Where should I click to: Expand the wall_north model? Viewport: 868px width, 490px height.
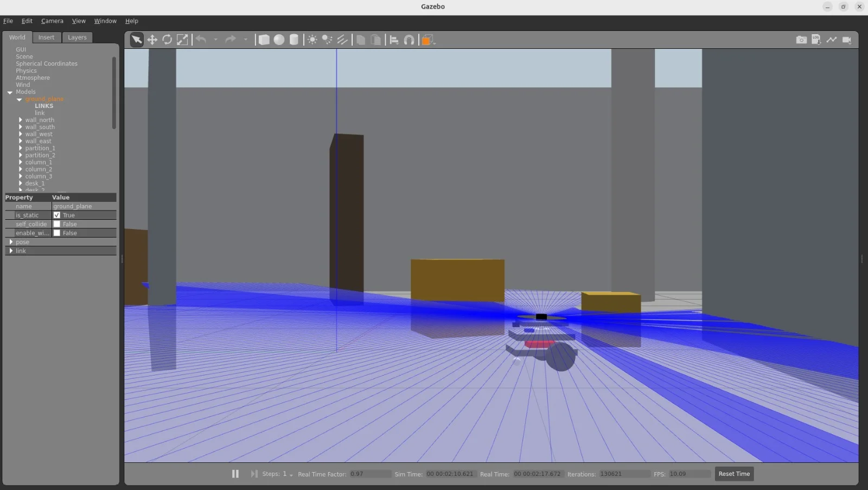tap(21, 120)
